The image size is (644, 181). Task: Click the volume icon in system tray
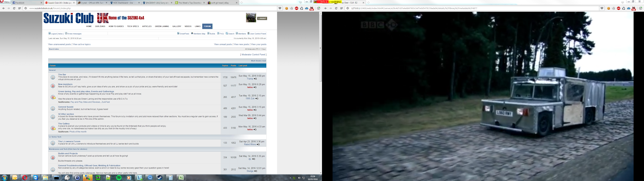point(299,178)
